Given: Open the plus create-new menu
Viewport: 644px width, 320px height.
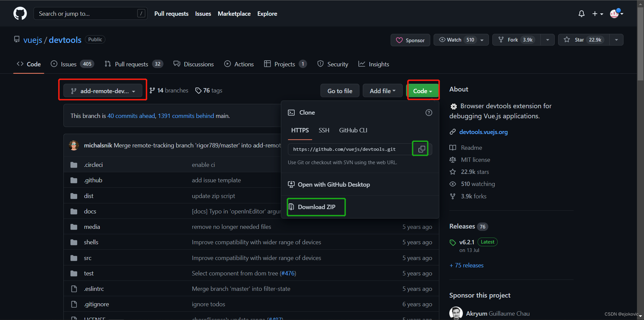Looking at the screenshot, I should click(x=597, y=14).
